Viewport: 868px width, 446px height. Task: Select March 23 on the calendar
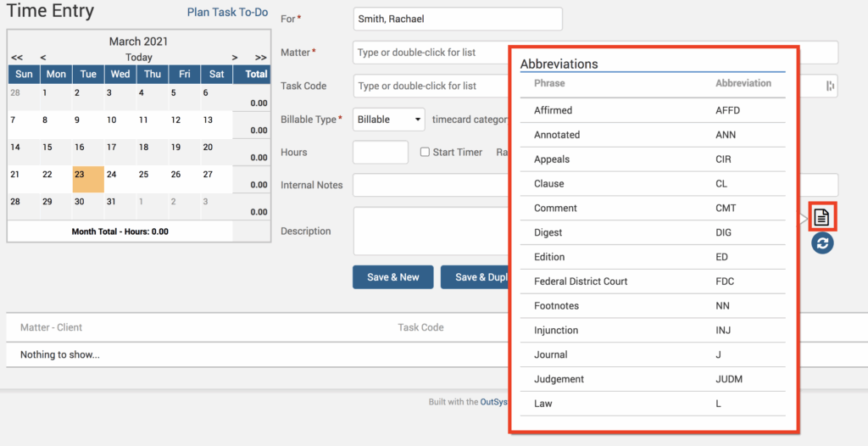point(87,179)
